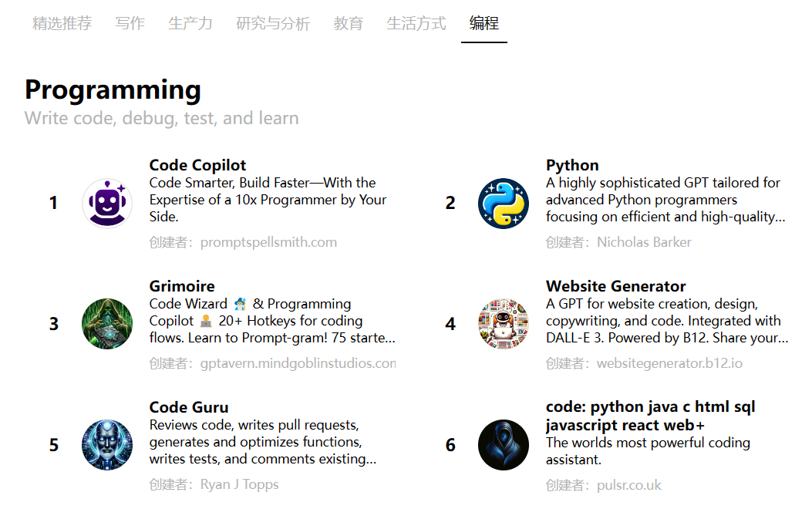Open the Grimoire title link
The width and height of the screenshot is (812, 509).
(x=182, y=286)
